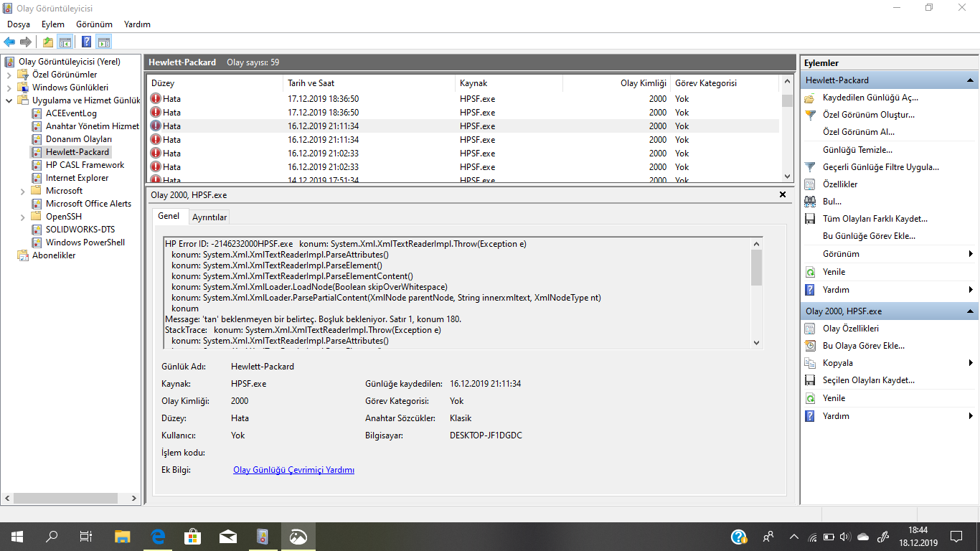Switch to the Ayrıntılar tab
Screen dimensions: 980x551
pyautogui.click(x=209, y=216)
